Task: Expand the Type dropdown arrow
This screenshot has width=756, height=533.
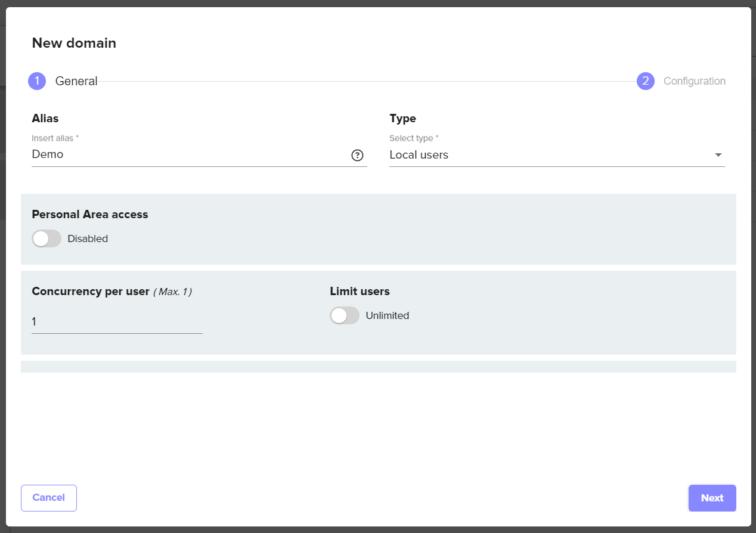Action: coord(718,155)
